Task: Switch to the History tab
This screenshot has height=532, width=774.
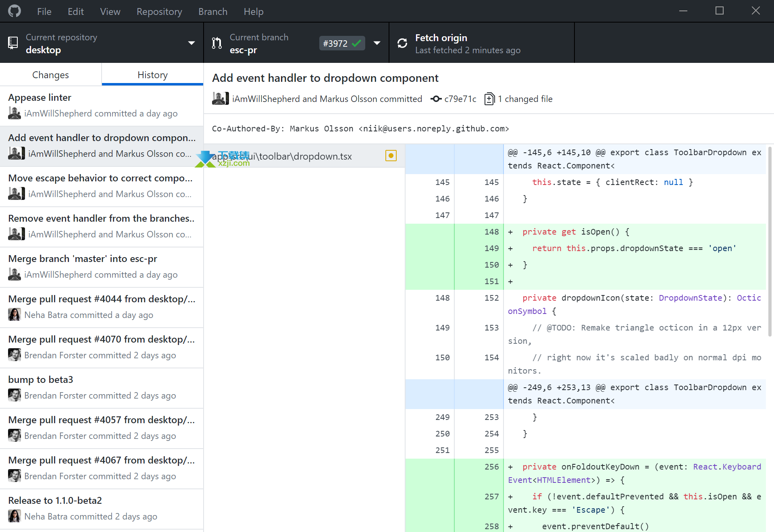Action: (152, 75)
